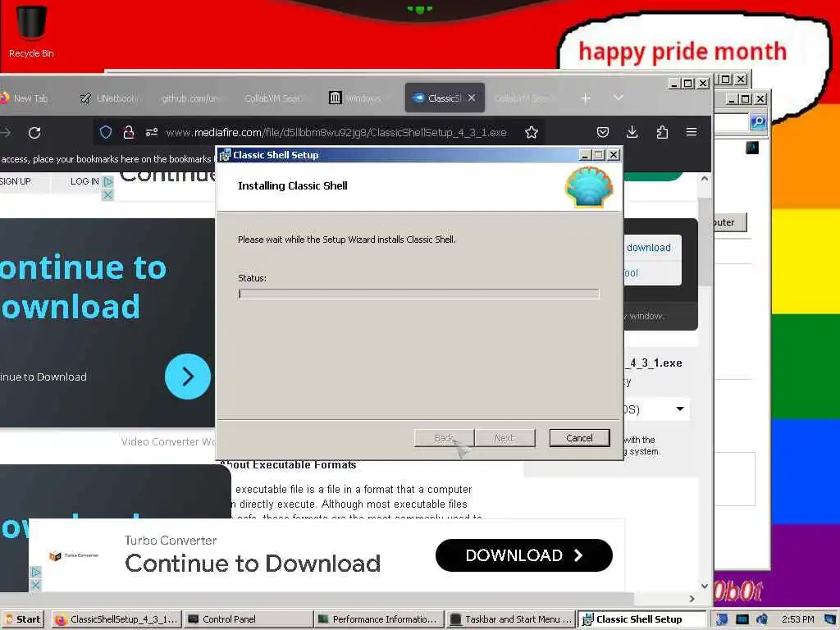Click the site lock security icon
The width and height of the screenshot is (840, 630).
coord(129,132)
